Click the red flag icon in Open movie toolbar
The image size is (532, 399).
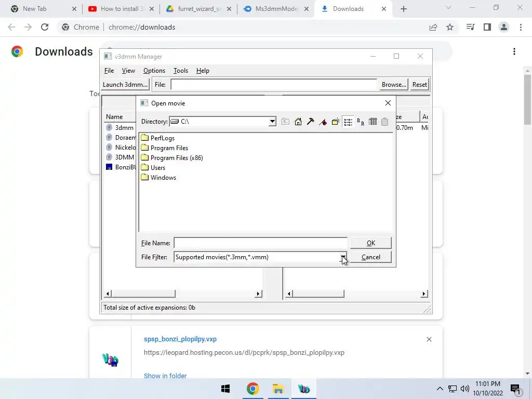click(x=323, y=122)
